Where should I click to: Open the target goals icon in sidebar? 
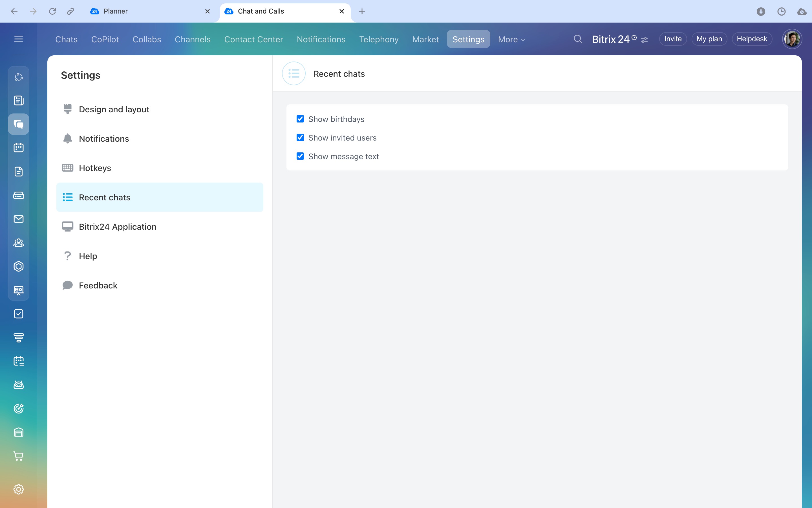tap(18, 409)
